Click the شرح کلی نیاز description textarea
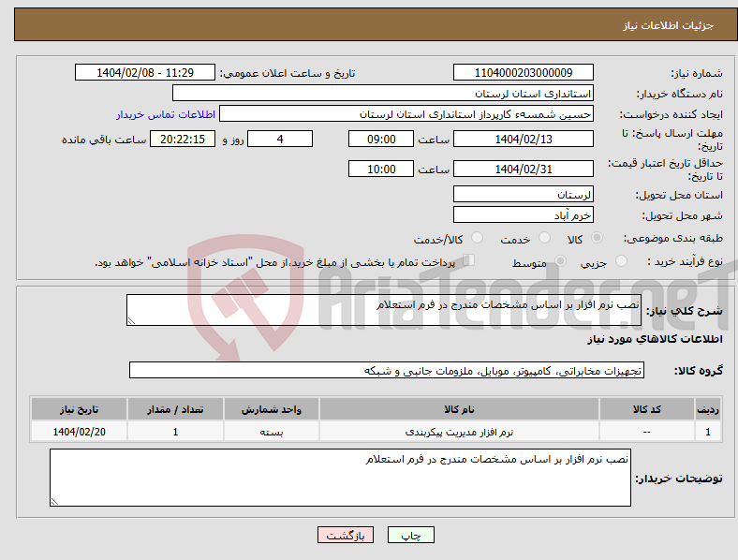Screen dimensions: 738x560 tap(384, 310)
